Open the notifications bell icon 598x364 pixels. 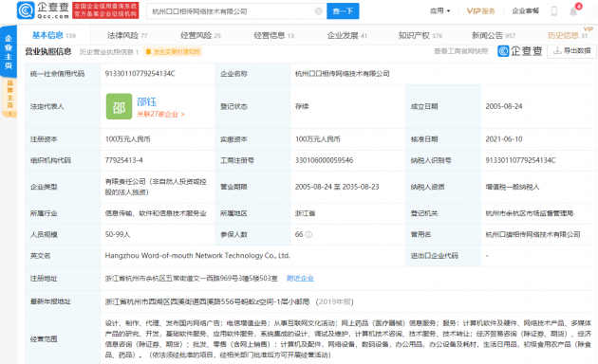[x=573, y=11]
